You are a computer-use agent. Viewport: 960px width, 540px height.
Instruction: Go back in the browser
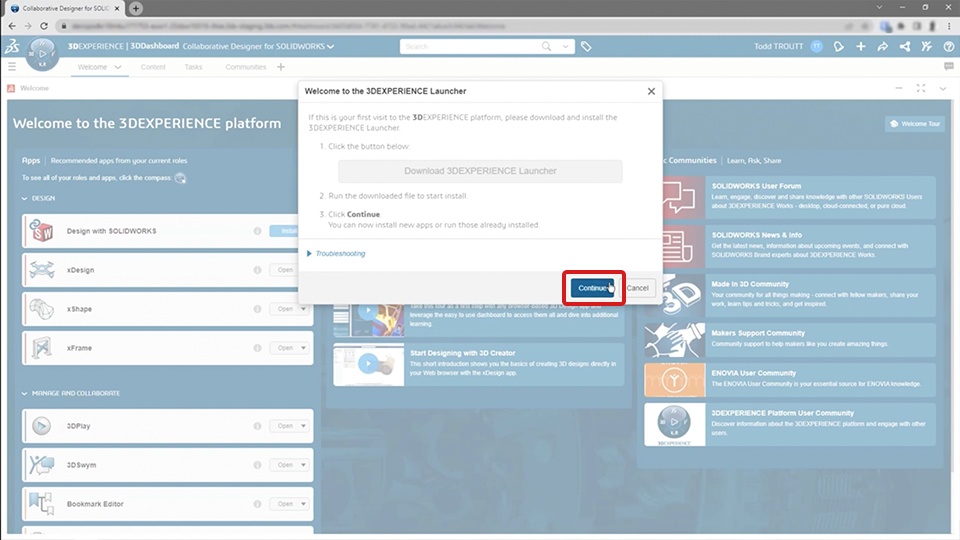tap(12, 26)
